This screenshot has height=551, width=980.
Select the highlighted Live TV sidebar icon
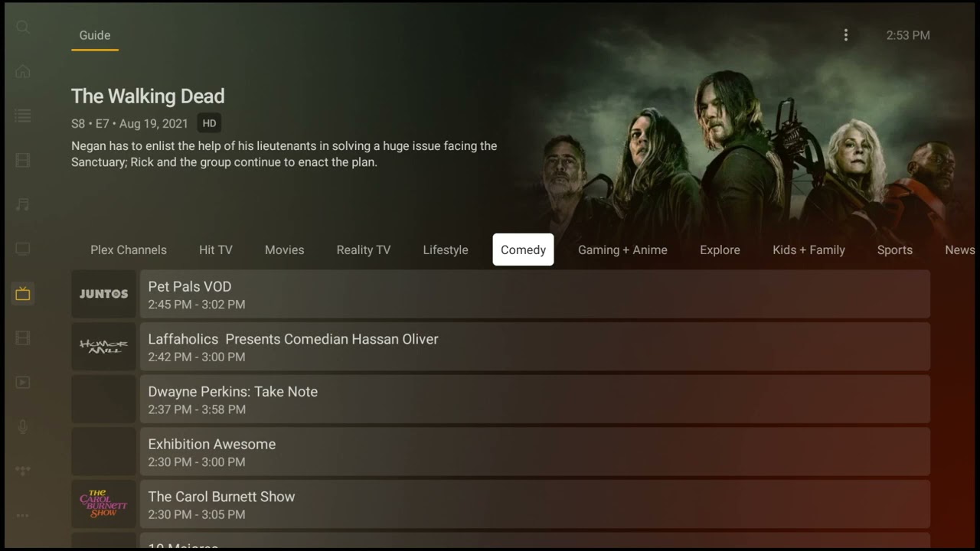click(23, 293)
